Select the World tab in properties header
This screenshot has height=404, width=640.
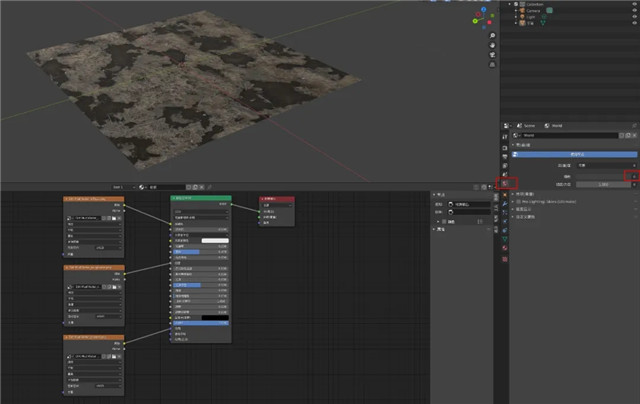[552, 126]
